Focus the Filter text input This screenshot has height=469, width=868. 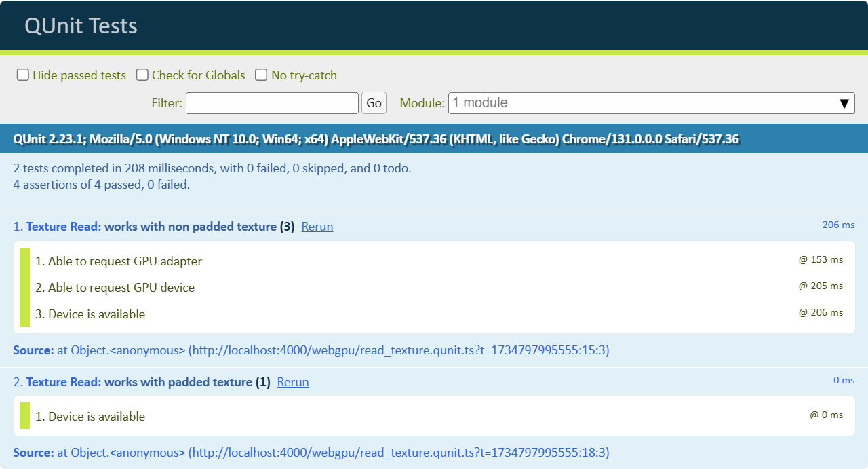pyautogui.click(x=272, y=103)
